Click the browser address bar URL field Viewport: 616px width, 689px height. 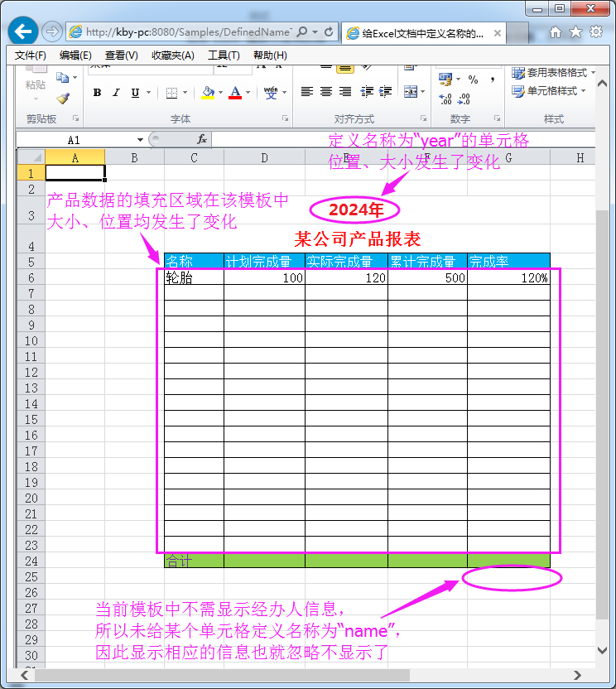click(x=186, y=31)
